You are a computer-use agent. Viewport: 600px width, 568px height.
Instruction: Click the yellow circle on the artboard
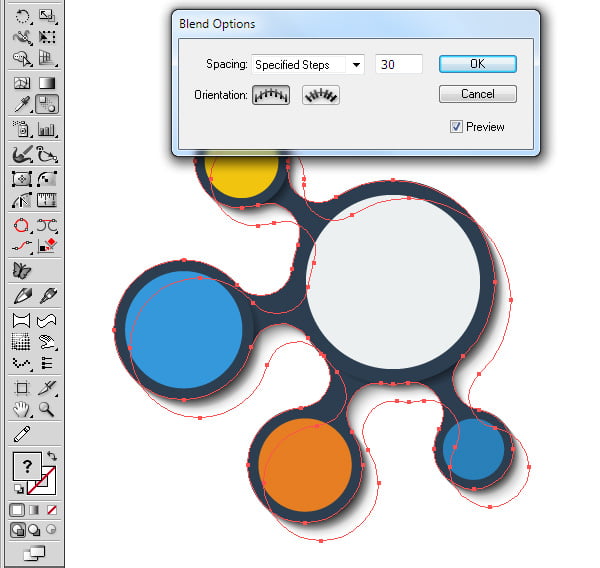[241, 174]
